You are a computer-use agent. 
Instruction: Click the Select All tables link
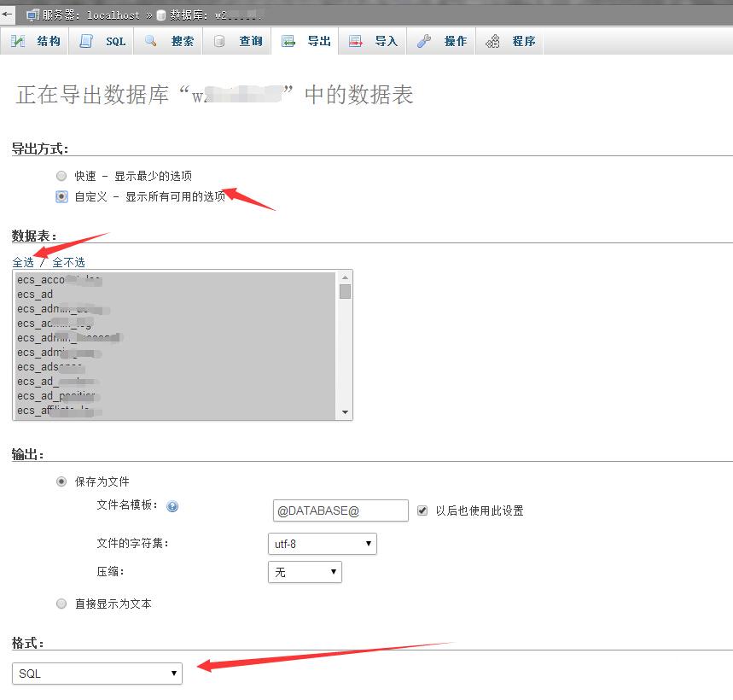[23, 262]
